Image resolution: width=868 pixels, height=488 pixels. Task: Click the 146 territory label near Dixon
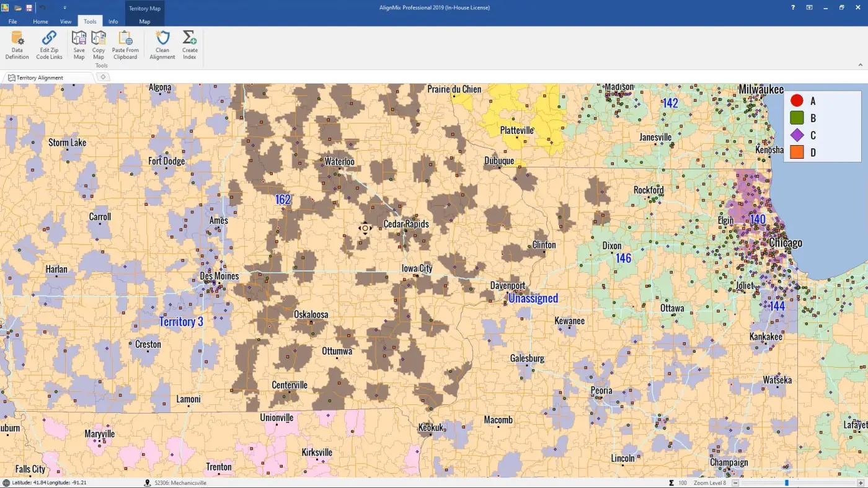pos(623,258)
